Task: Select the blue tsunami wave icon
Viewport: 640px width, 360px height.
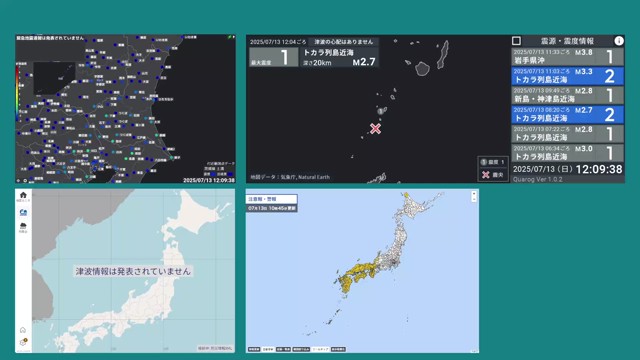Action: [23, 212]
